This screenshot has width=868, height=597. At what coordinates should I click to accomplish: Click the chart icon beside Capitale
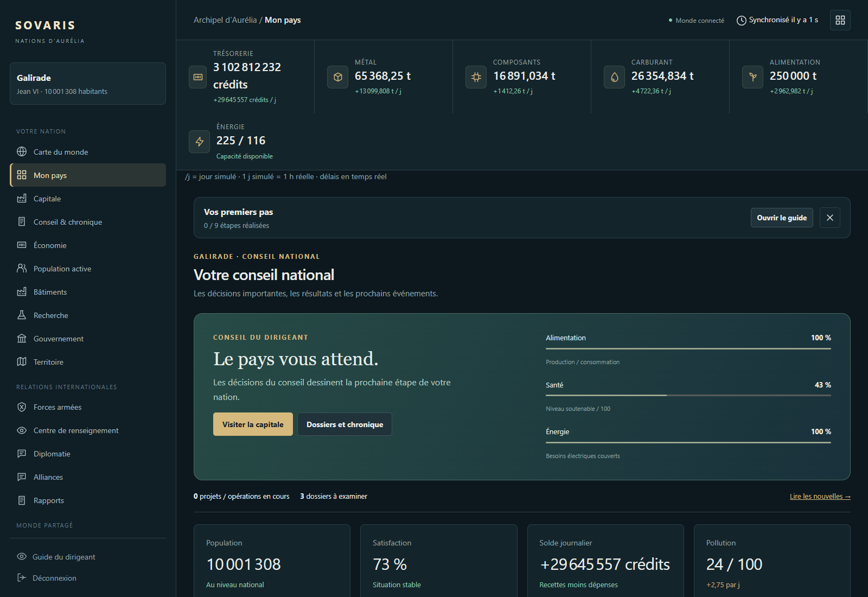[x=22, y=198]
